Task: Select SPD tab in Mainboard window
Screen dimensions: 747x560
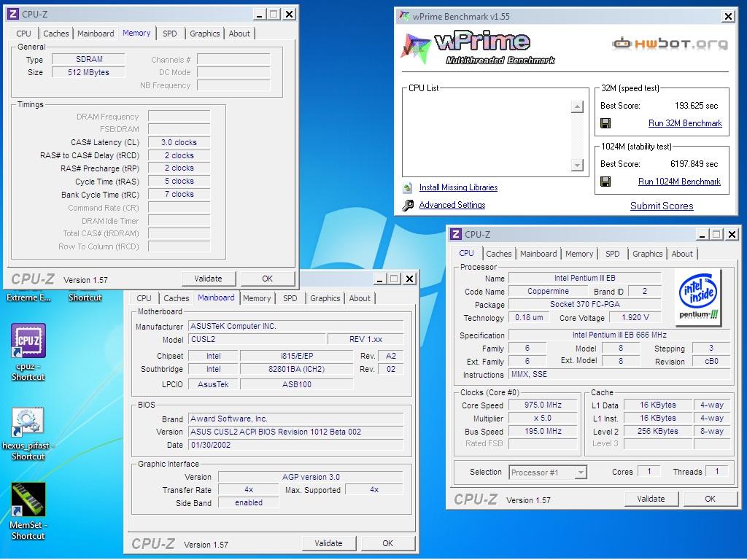Action: pyautogui.click(x=290, y=298)
